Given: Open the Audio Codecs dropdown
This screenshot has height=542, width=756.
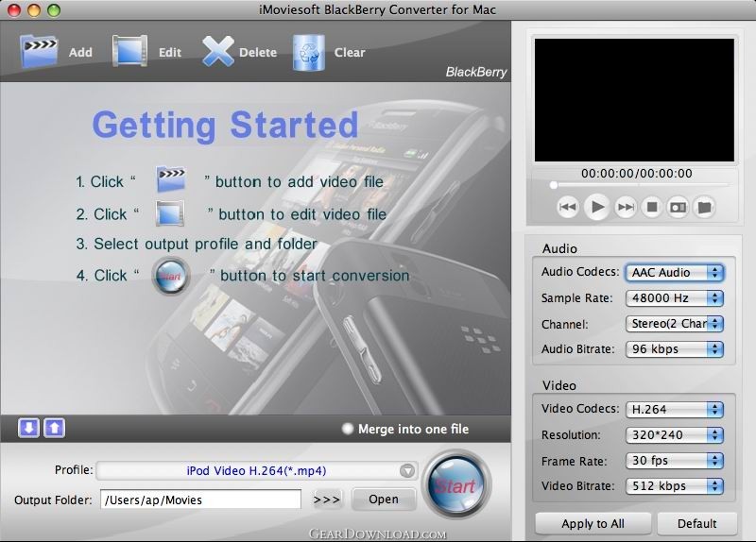Looking at the screenshot, I should tap(675, 272).
